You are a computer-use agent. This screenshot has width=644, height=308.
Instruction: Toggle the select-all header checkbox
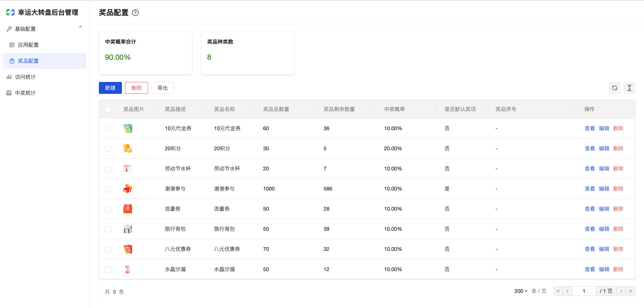pos(108,109)
